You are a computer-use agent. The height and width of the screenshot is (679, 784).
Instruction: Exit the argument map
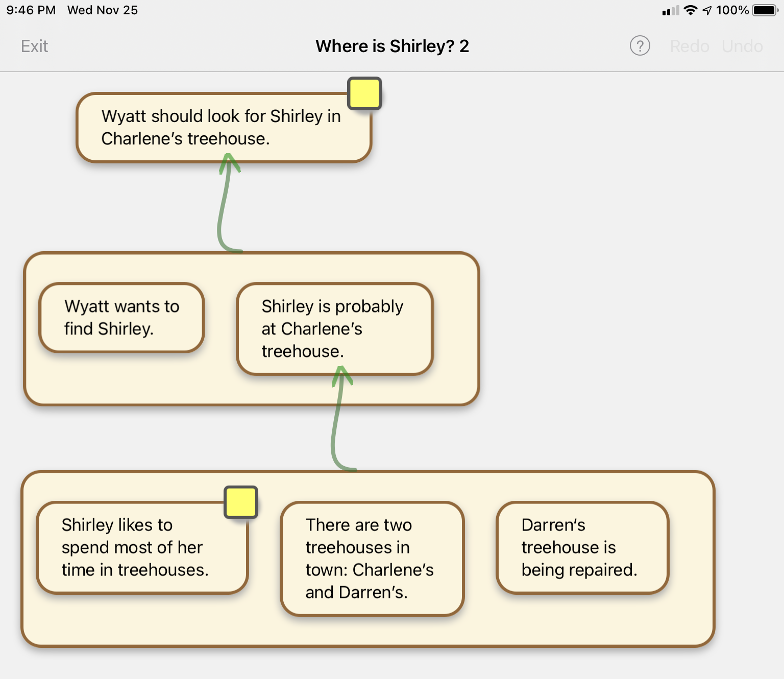(34, 46)
